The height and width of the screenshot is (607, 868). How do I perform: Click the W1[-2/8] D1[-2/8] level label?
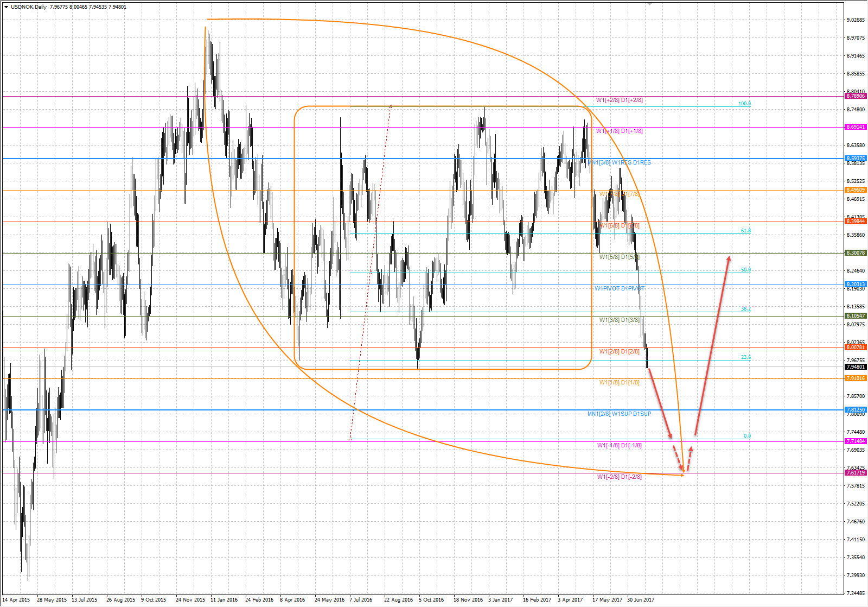point(619,477)
